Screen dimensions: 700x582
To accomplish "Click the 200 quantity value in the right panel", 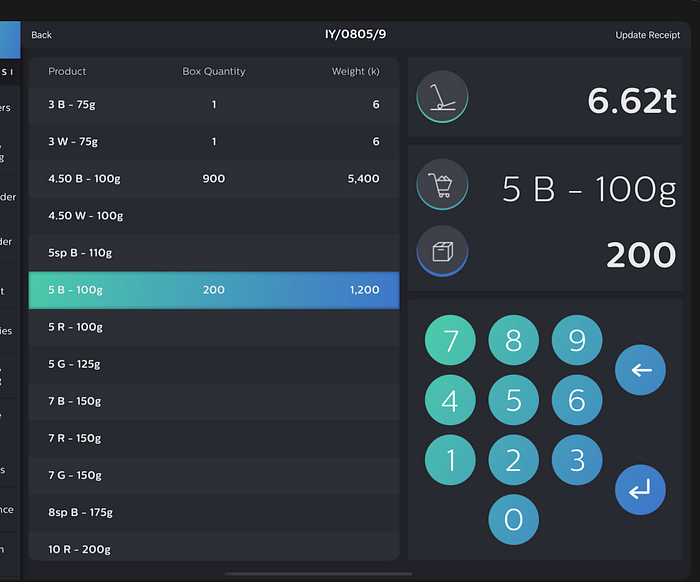I will tap(641, 255).
